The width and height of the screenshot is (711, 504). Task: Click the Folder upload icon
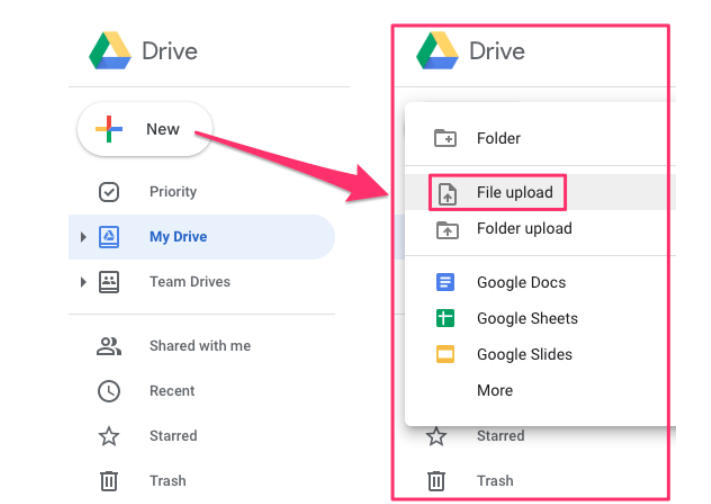coord(445,229)
